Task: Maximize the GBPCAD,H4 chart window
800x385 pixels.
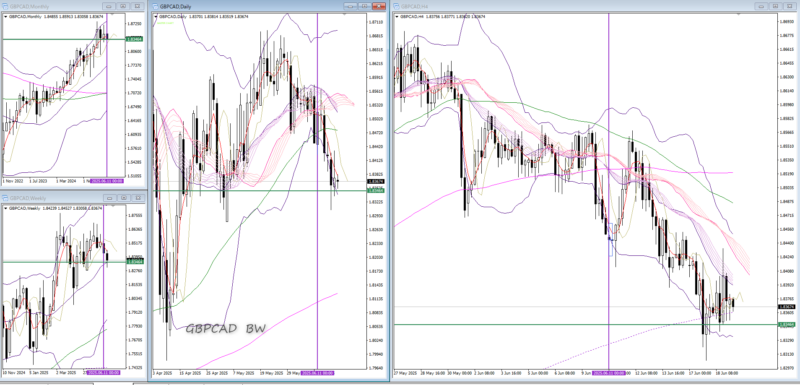Action: [x=775, y=6]
